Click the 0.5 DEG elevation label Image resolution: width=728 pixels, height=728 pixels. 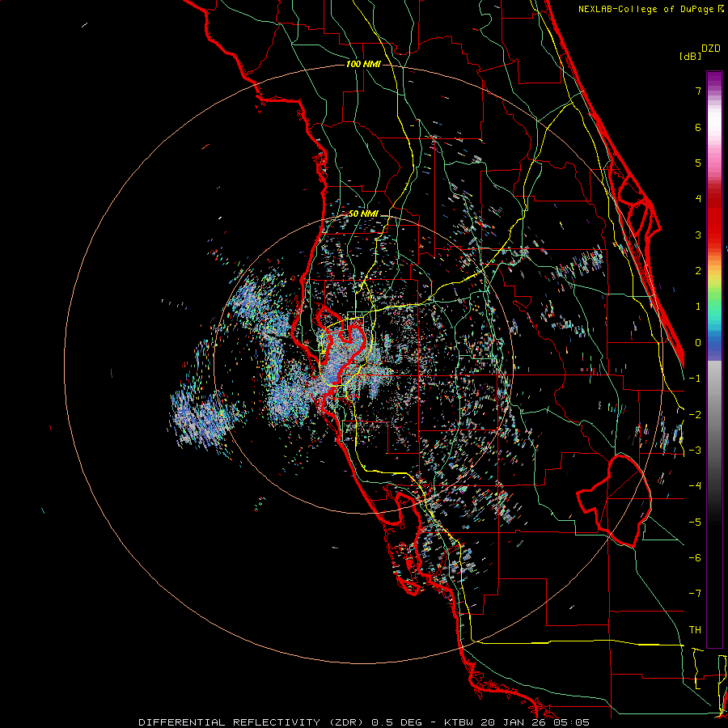[396, 722]
